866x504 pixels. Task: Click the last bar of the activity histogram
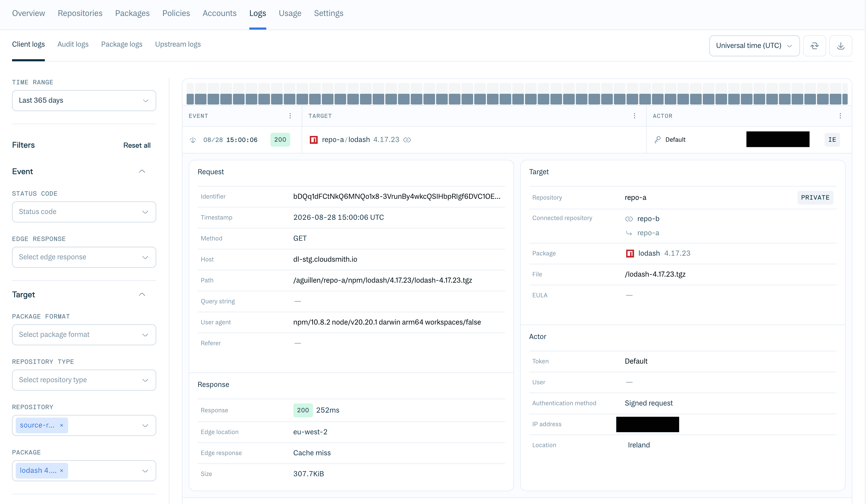coord(845,99)
